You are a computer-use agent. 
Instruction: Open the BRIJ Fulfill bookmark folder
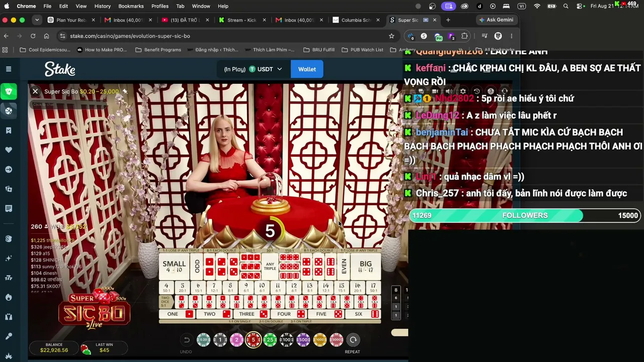pyautogui.click(x=318, y=50)
